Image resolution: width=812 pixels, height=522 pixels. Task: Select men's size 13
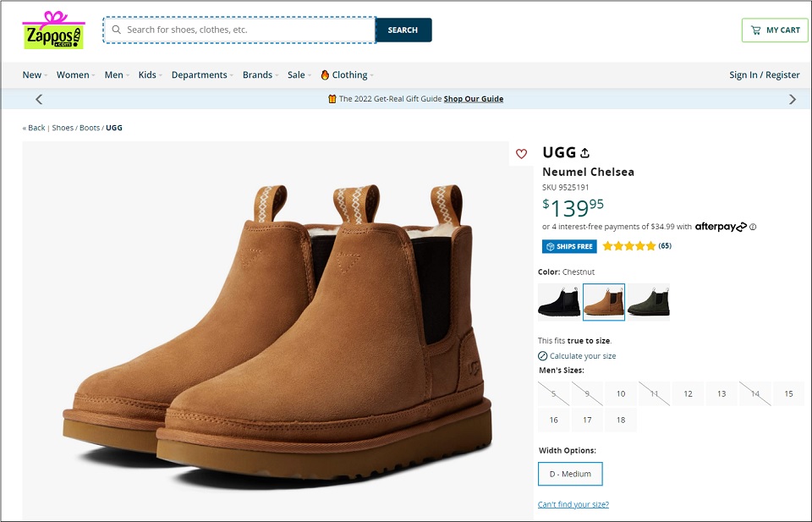721,393
